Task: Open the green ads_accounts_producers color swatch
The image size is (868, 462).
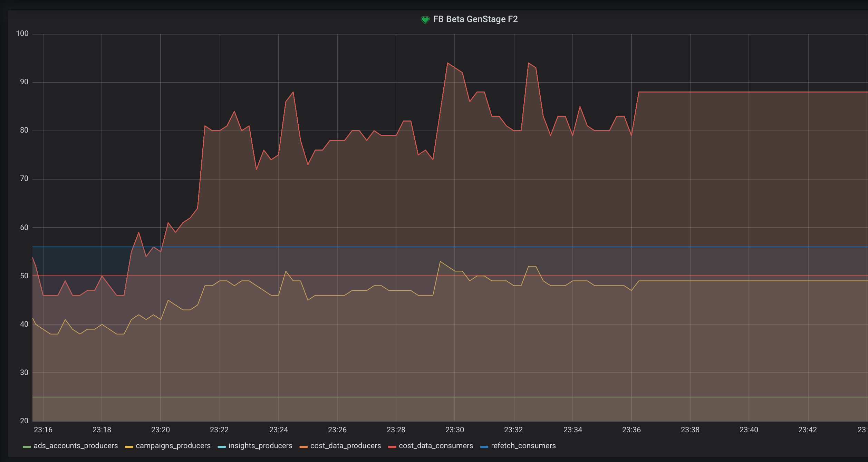Action: point(27,447)
